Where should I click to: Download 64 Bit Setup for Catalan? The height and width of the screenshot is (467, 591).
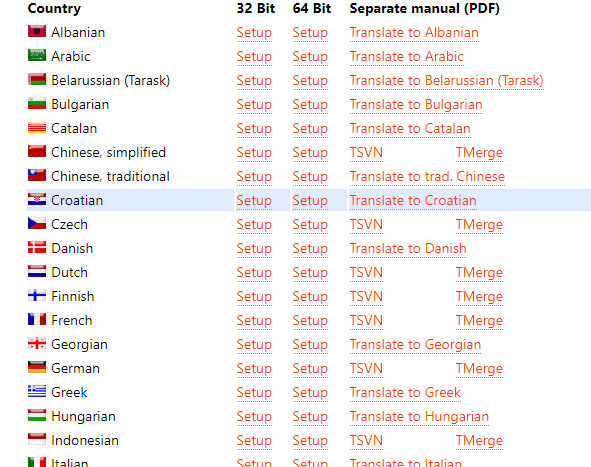pyautogui.click(x=310, y=129)
